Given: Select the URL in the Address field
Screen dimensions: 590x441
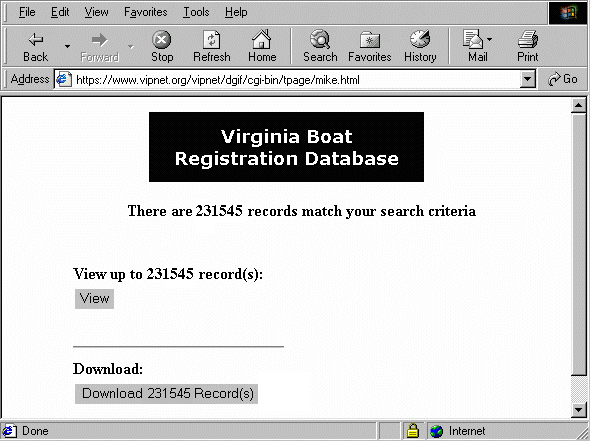Looking at the screenshot, I should (x=218, y=80).
